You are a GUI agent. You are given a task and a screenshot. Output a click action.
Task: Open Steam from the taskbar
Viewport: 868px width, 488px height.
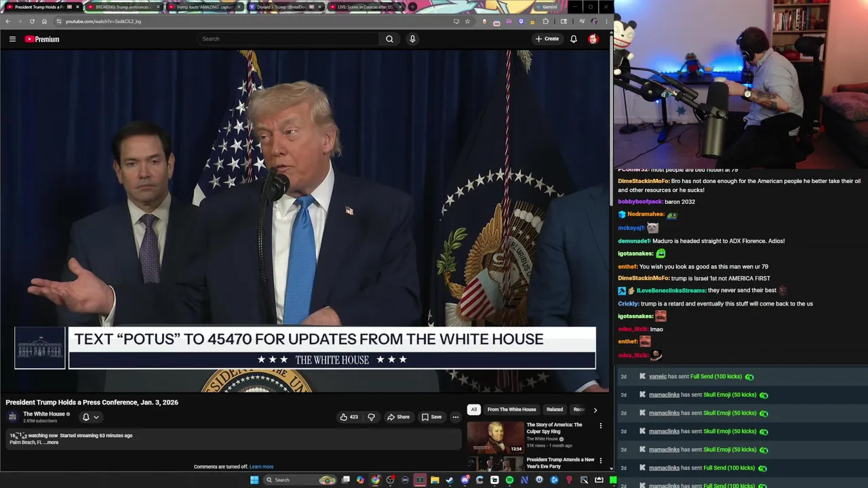(450, 480)
